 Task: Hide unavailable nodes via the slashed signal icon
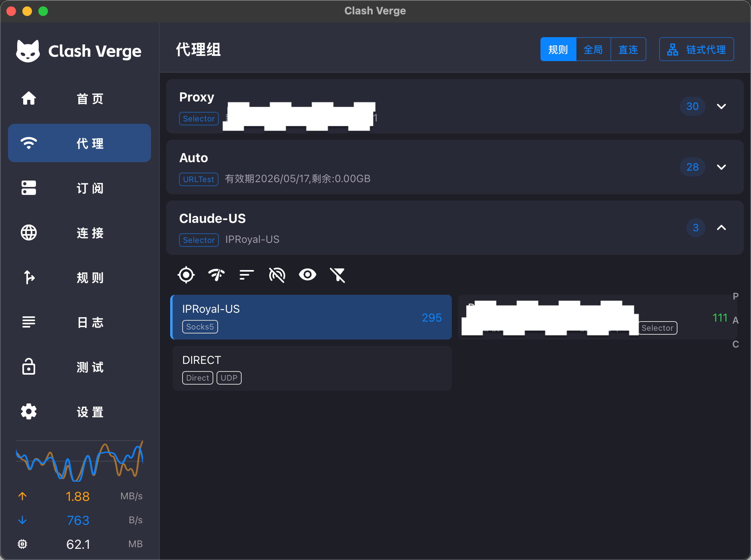coord(277,275)
